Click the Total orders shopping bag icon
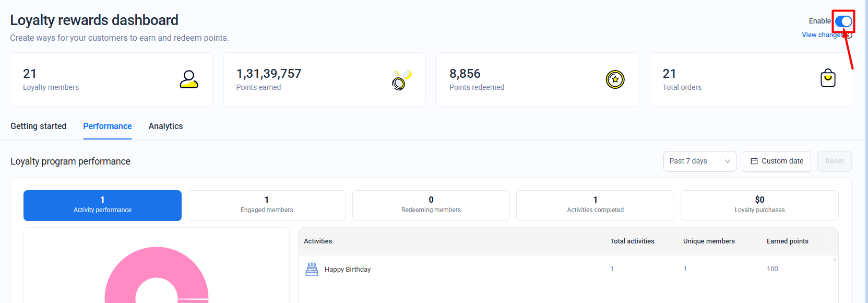868x303 pixels. 828,79
